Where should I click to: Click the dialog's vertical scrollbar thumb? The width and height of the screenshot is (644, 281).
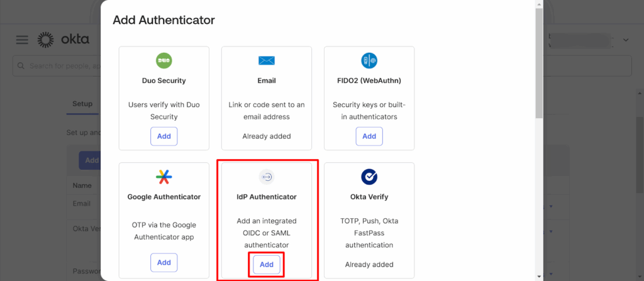point(539,63)
